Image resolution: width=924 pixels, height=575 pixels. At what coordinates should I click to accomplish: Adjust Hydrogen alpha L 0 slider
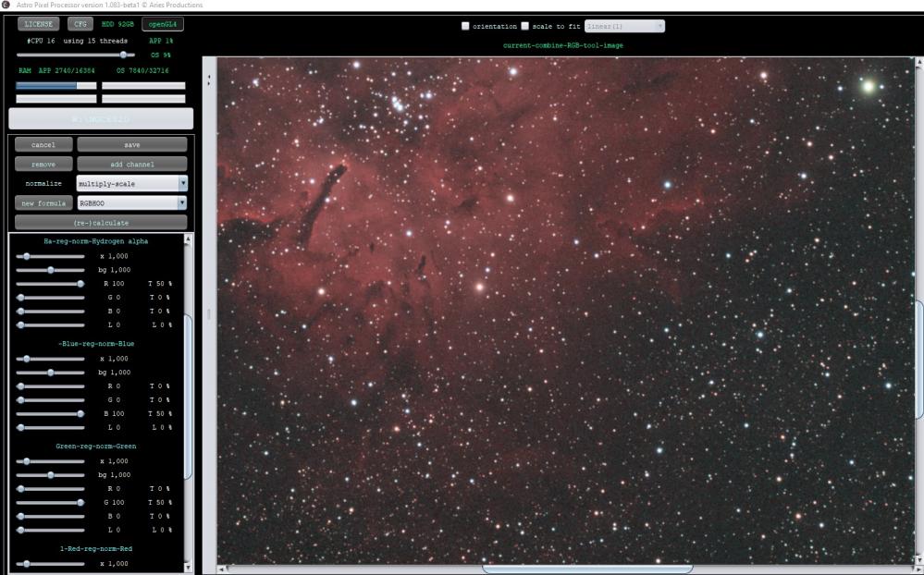pos(51,324)
